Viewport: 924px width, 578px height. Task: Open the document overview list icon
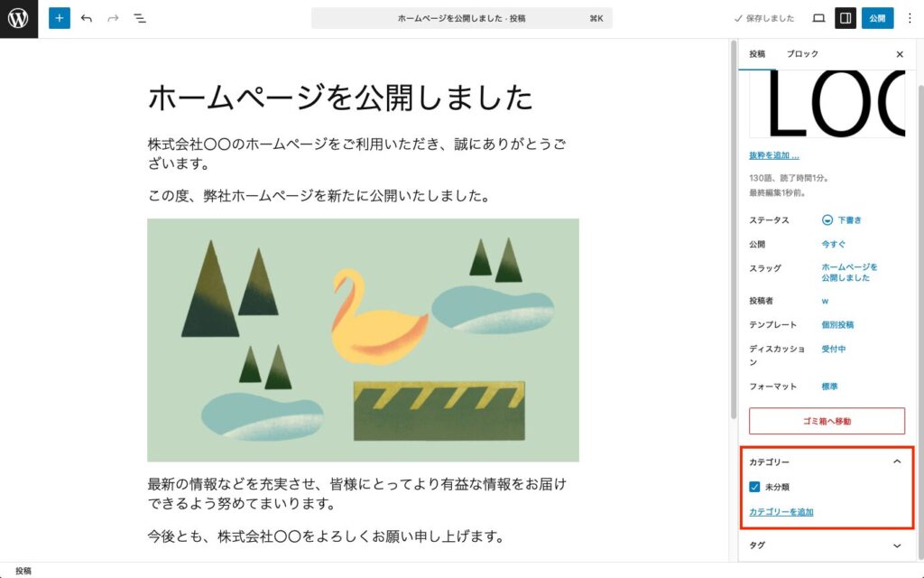(x=139, y=17)
